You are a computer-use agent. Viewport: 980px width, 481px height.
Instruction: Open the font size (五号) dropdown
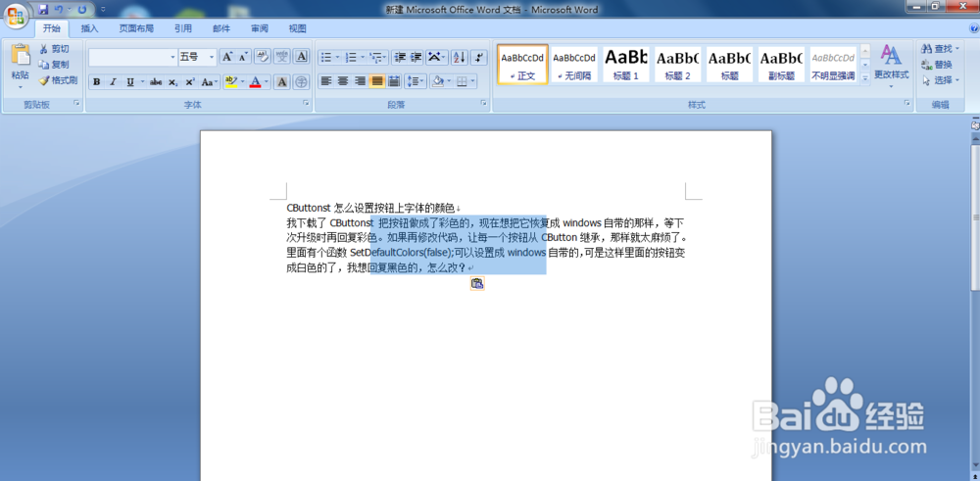pos(212,58)
